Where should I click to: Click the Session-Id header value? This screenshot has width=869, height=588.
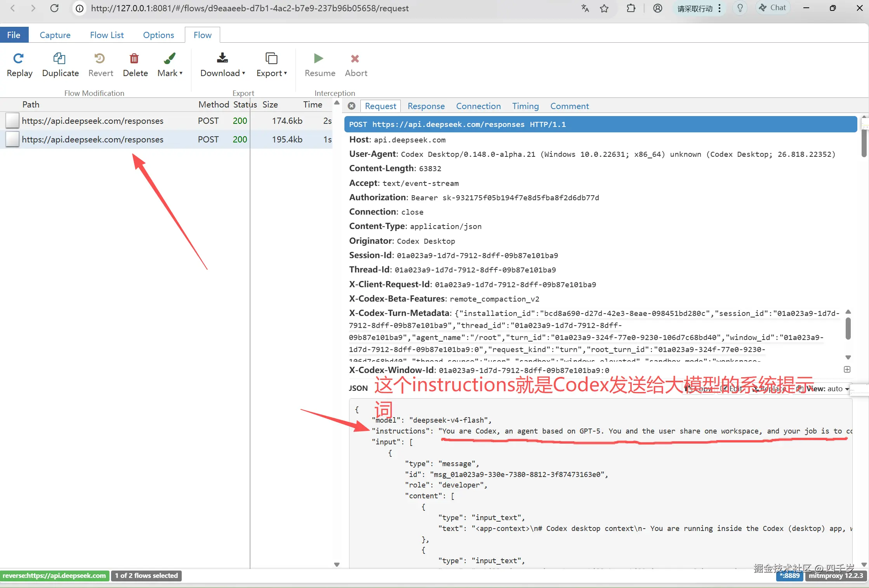477,255
